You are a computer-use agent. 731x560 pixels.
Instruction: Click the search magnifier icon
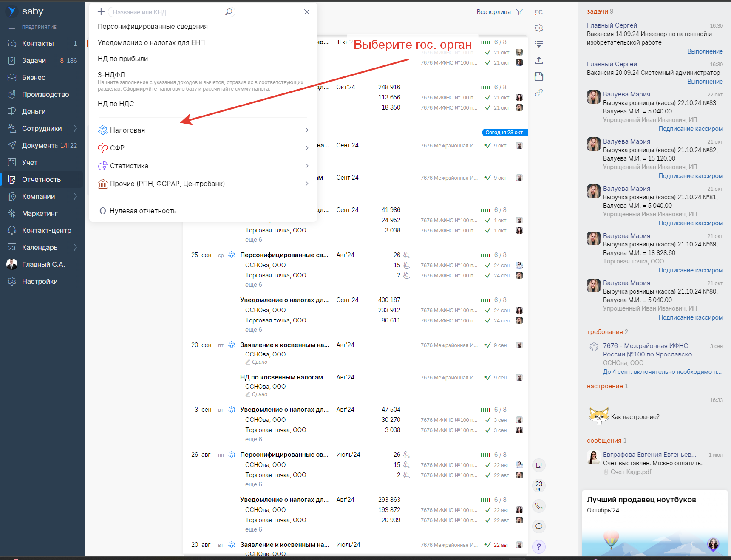(228, 12)
